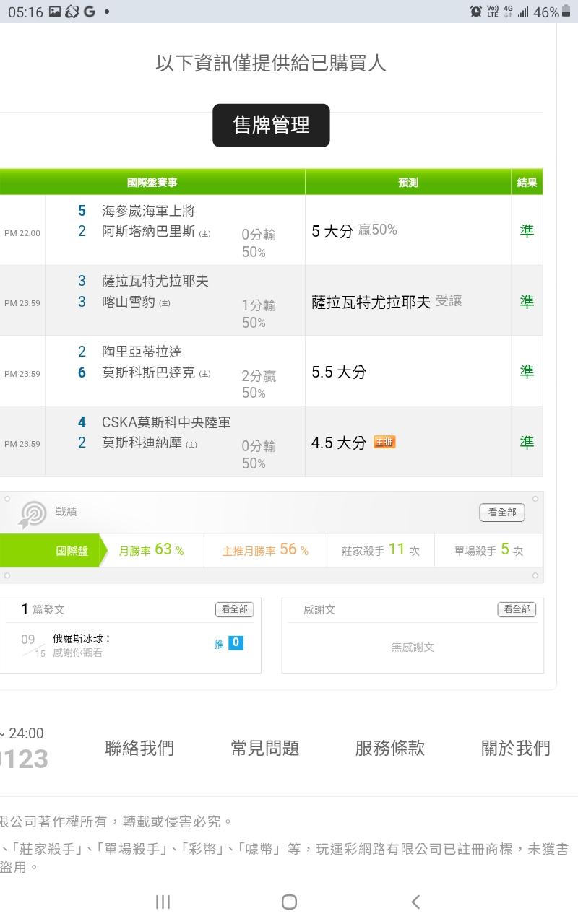Open 看全部 in the 戰績 panel
The image size is (578, 924).
click(x=502, y=513)
